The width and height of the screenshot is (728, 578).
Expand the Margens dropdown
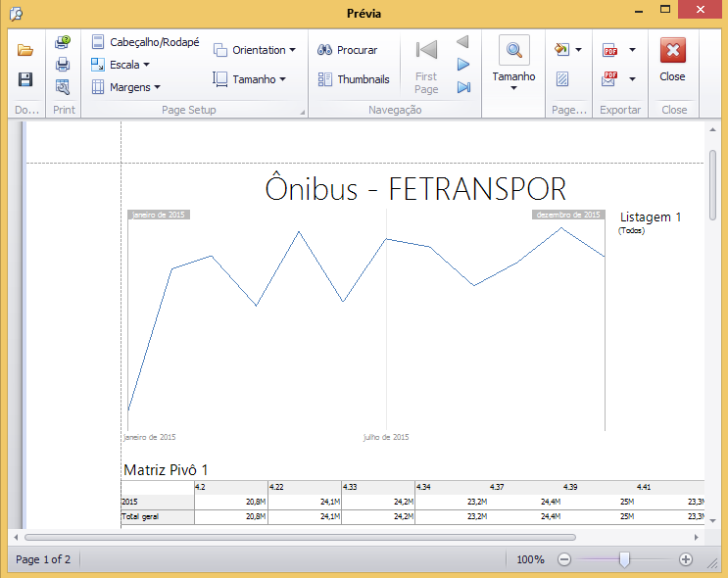[x=125, y=87]
